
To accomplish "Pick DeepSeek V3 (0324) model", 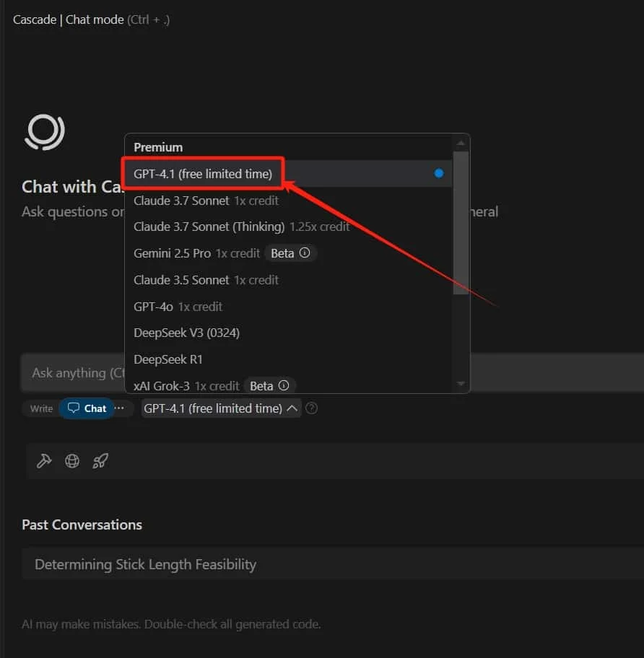I will 289,333.
